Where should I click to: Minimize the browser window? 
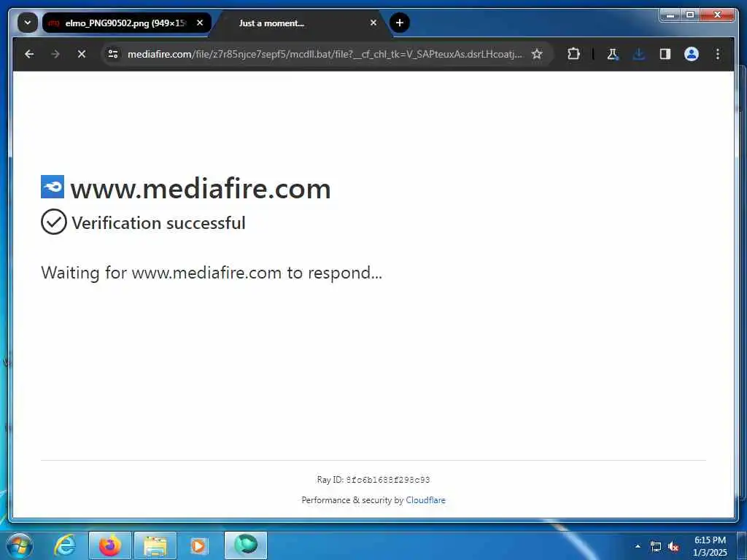670,15
